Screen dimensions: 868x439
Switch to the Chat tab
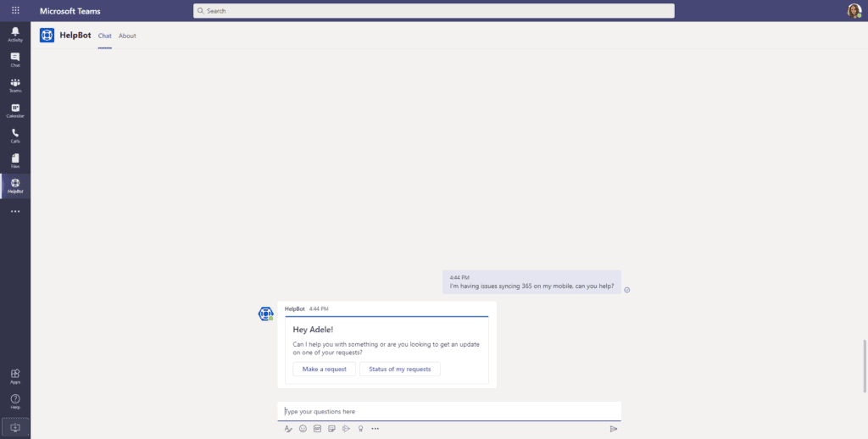tap(104, 36)
